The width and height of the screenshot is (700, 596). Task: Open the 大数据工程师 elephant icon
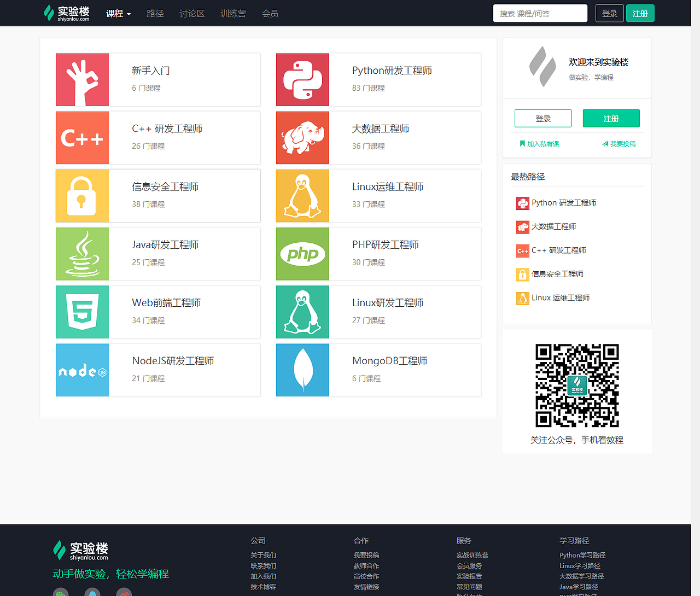point(302,138)
